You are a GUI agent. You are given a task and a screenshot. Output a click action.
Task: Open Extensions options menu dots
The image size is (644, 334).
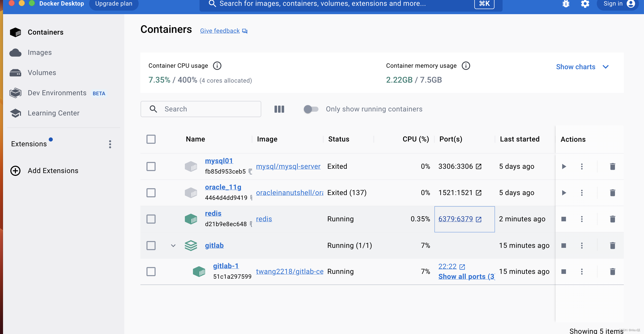(110, 144)
